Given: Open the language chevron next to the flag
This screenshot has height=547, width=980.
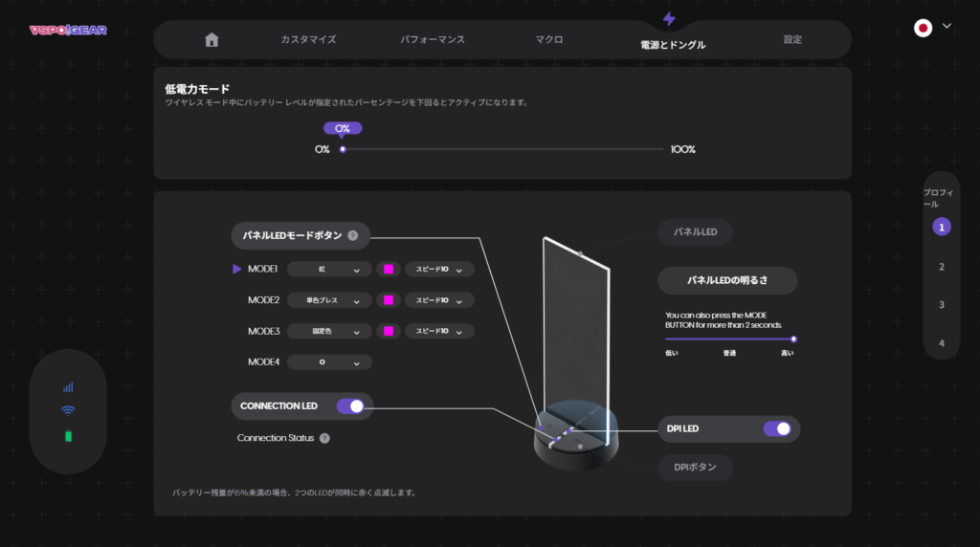Looking at the screenshot, I should tap(947, 27).
